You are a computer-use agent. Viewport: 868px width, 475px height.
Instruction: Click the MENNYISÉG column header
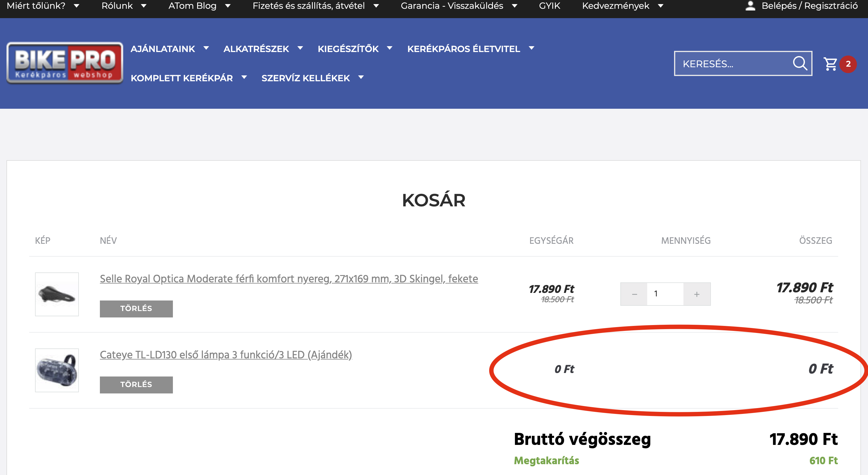point(686,241)
